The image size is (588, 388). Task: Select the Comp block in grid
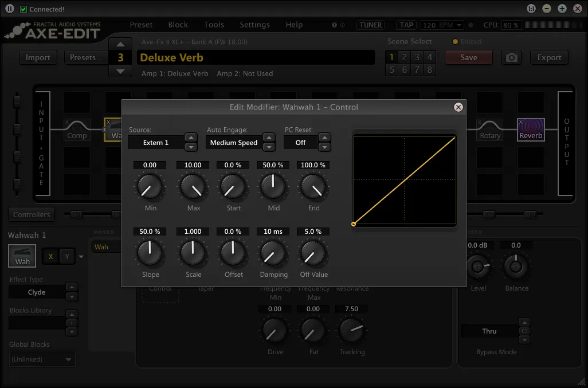point(77,130)
